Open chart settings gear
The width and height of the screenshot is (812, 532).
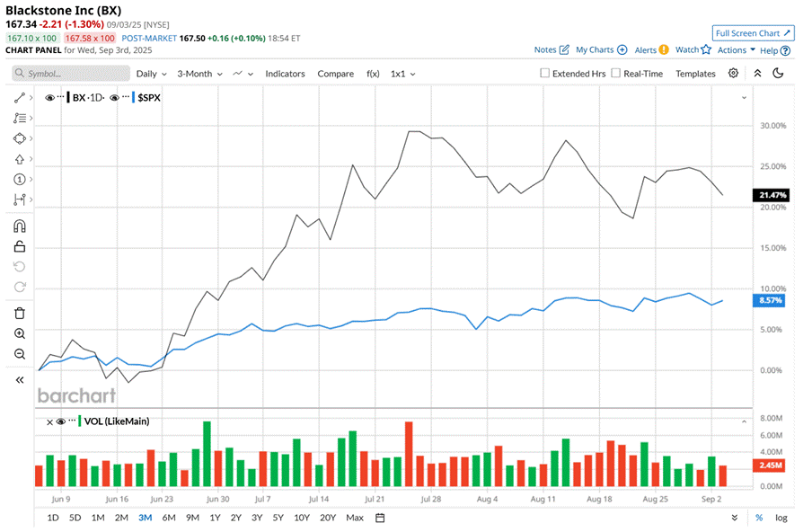733,73
